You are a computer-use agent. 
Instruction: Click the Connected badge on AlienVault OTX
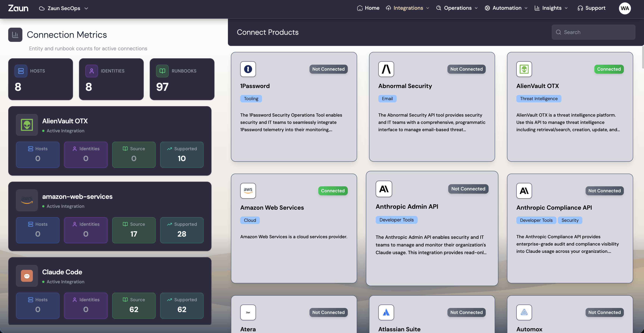tap(609, 69)
